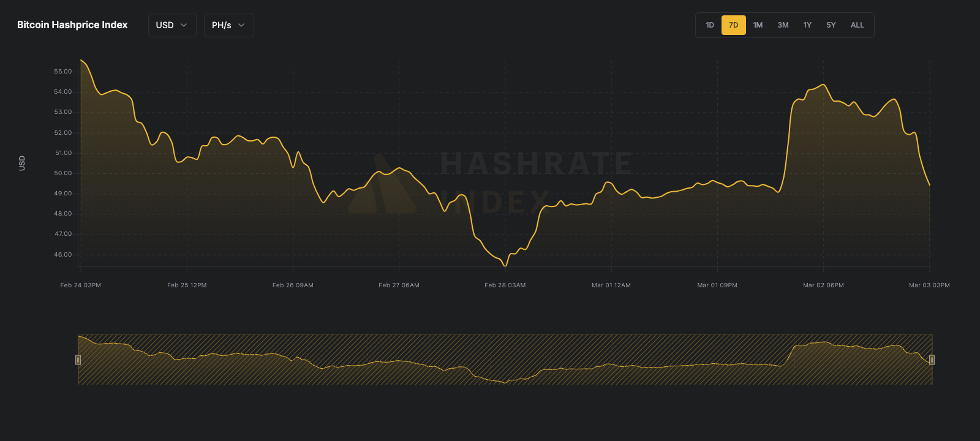Screen dimensions: 980x441
Task: Grab the right range selector handle
Action: point(932,360)
